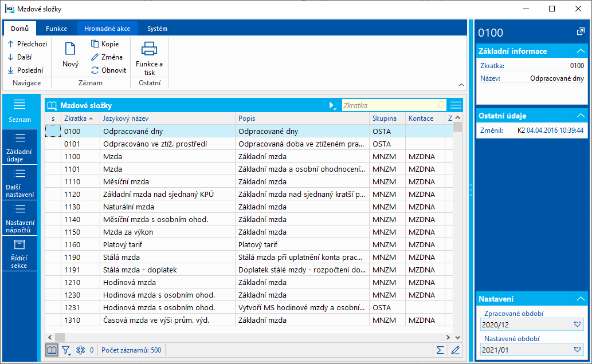The width and height of the screenshot is (592, 364).
Task: Open the Zpracované období dropdown
Action: click(577, 325)
